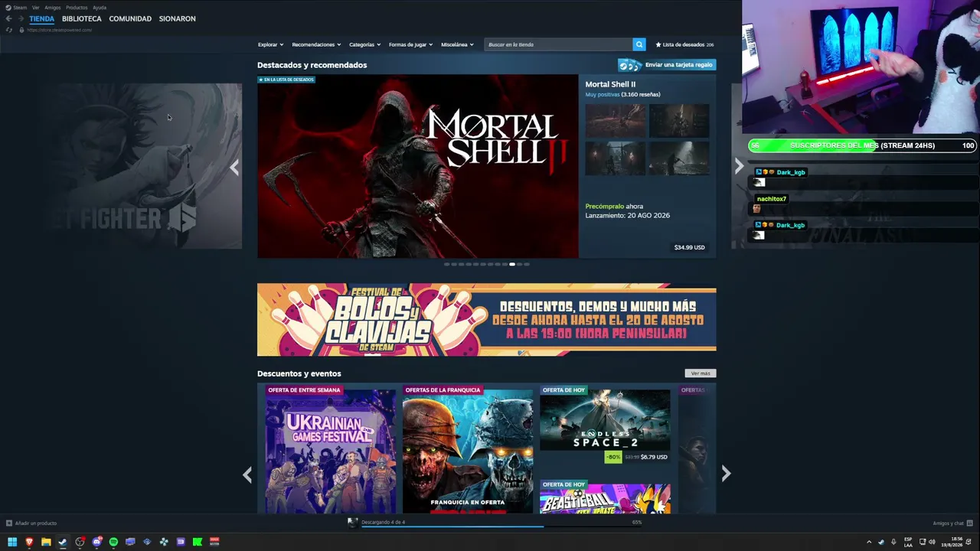The image size is (980, 551).
Task: Reload the store page with the refresh icon
Action: coord(8,30)
